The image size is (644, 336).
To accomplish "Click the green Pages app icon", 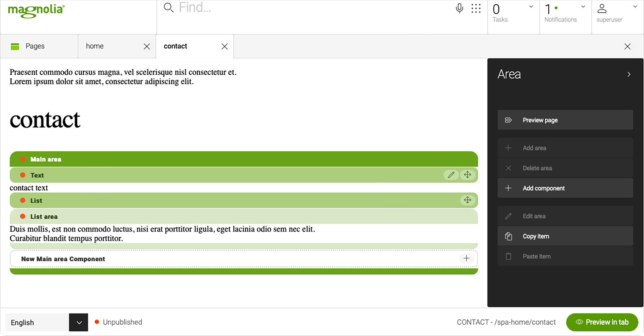I will point(15,46).
